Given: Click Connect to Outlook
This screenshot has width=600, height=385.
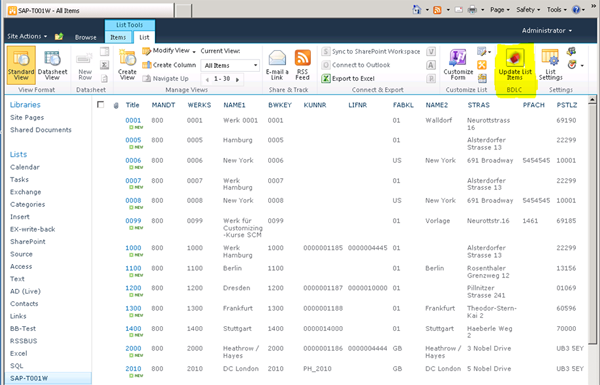Looking at the screenshot, I should pos(356,65).
